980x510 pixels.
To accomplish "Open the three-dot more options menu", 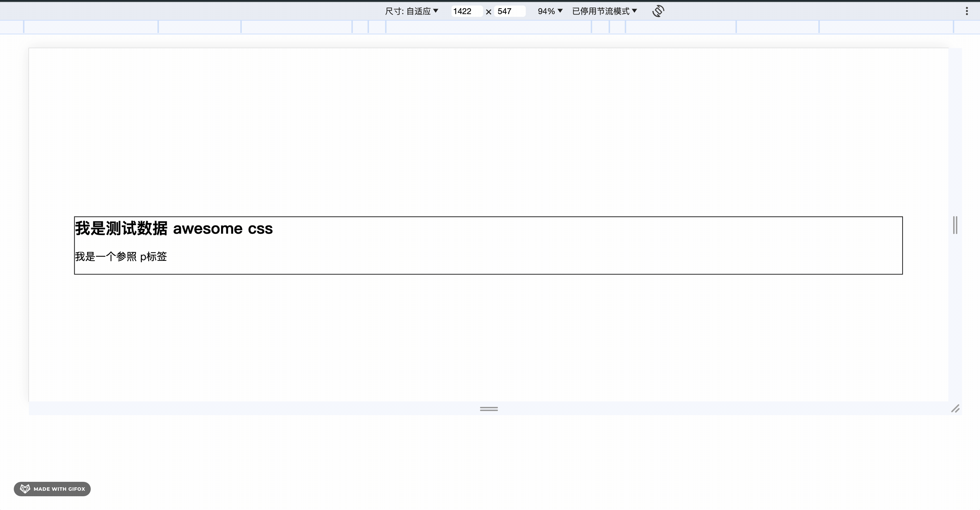I will click(x=967, y=11).
